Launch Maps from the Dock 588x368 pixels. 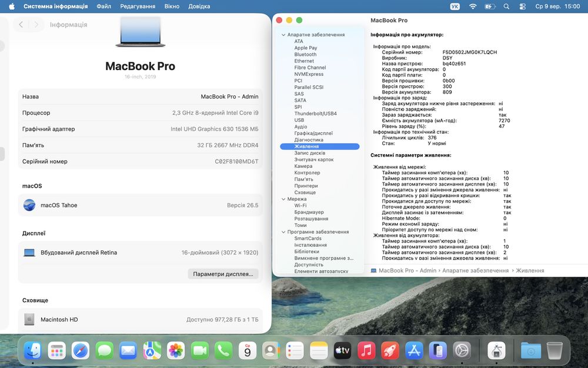tap(152, 351)
